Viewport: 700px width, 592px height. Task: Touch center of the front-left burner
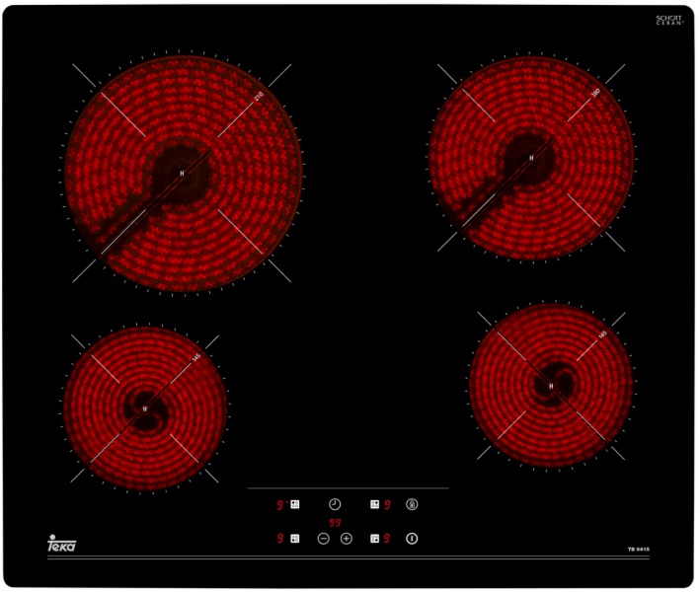(145, 408)
